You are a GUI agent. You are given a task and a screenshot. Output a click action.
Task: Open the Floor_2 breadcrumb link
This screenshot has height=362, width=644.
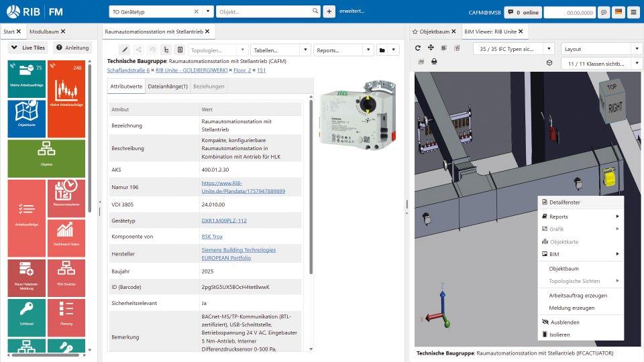tap(242, 70)
